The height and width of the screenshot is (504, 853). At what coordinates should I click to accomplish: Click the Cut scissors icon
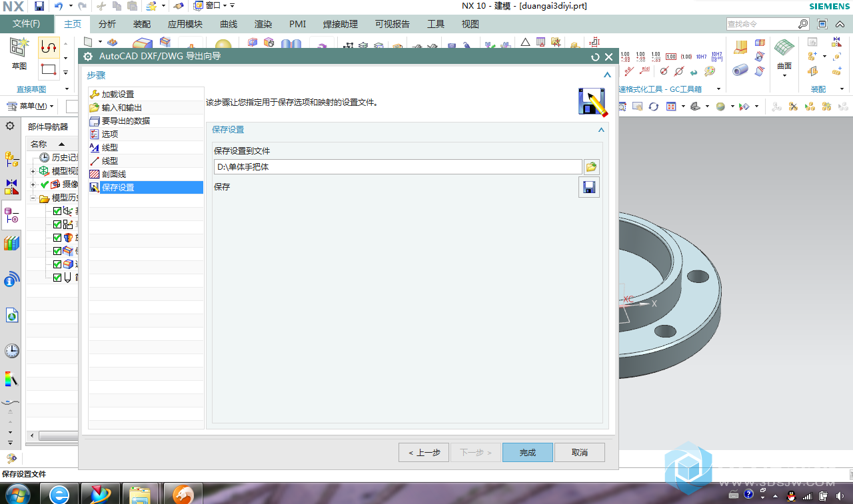[x=101, y=6]
